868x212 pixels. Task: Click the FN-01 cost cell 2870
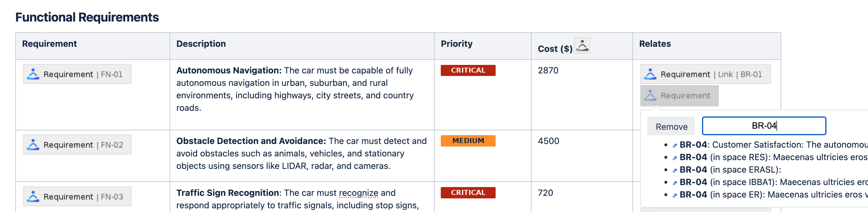click(548, 71)
